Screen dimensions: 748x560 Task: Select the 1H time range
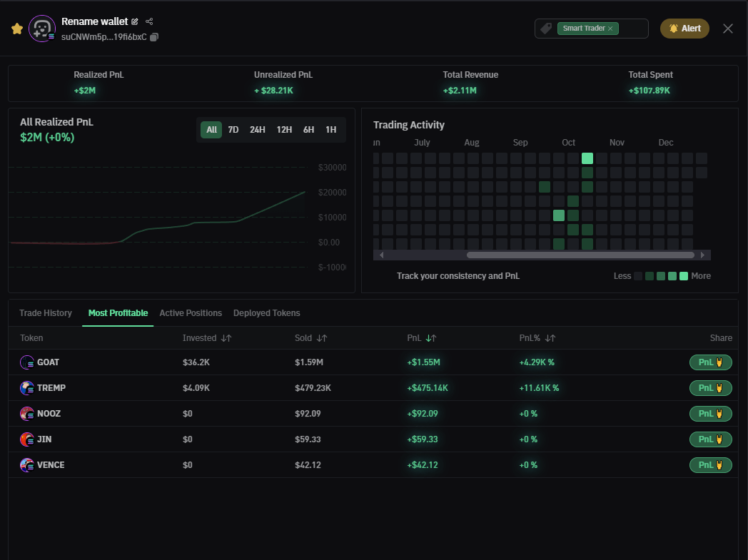pyautogui.click(x=330, y=130)
